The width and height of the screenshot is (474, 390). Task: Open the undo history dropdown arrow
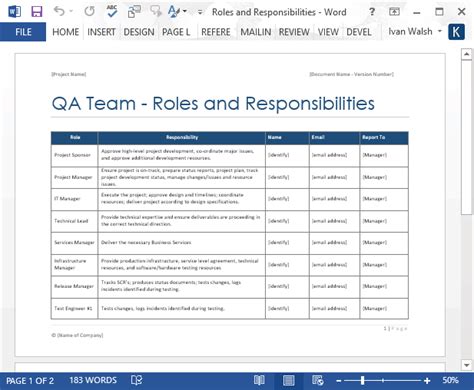pyautogui.click(x=71, y=12)
